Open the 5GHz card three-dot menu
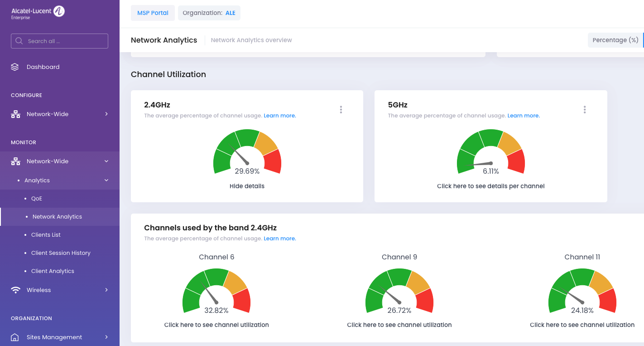The height and width of the screenshot is (346, 644). point(585,109)
